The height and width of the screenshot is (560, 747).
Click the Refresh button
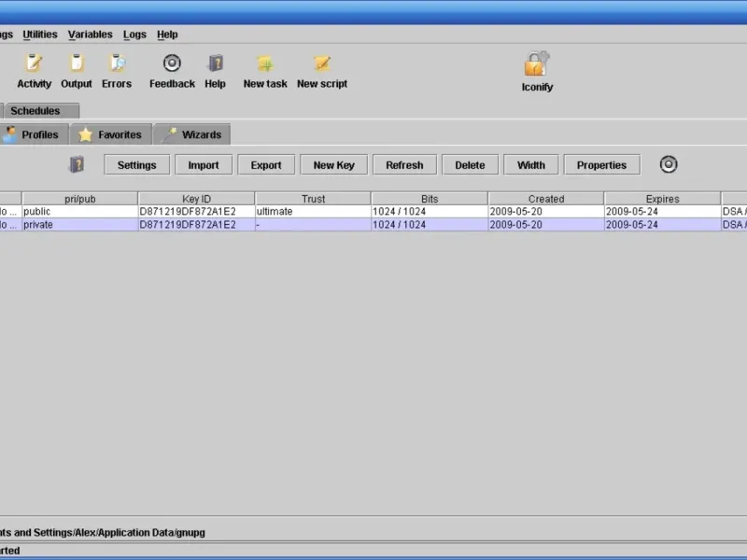404,165
